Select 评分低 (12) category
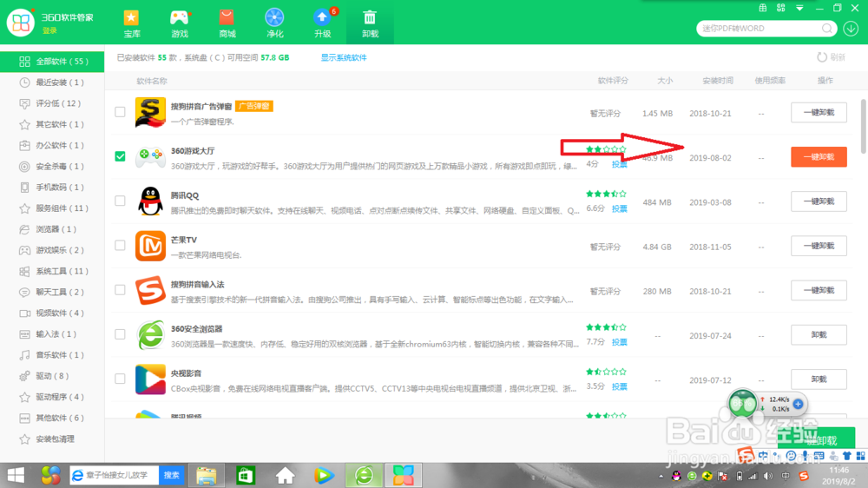The height and width of the screenshot is (488, 868). pos(52,103)
